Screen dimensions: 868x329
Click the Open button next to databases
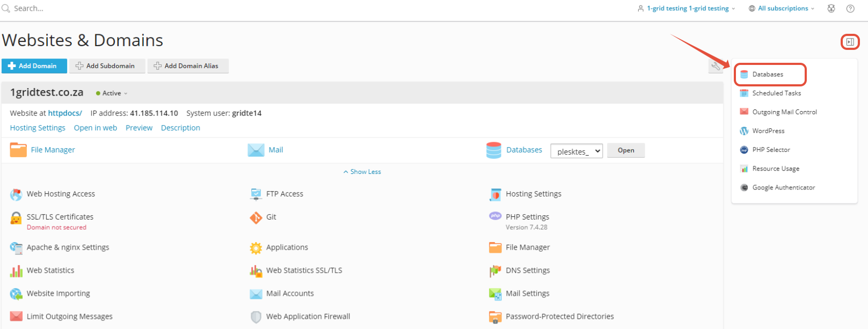coord(626,150)
